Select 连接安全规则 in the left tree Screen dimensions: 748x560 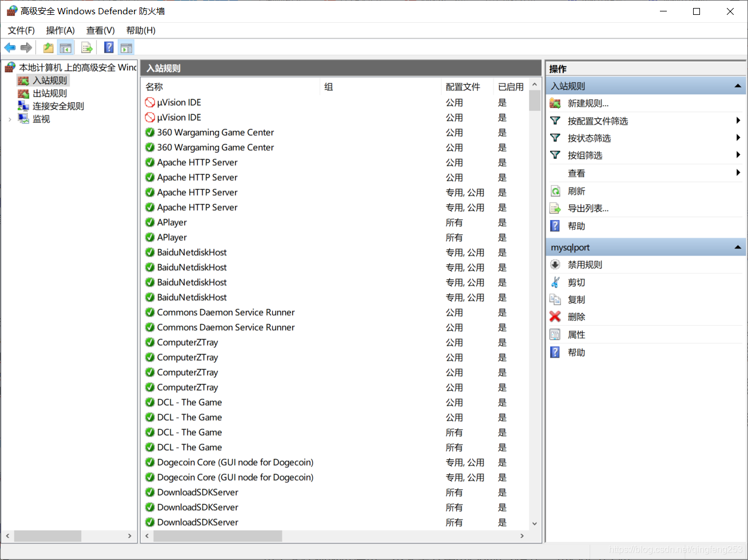pyautogui.click(x=58, y=106)
